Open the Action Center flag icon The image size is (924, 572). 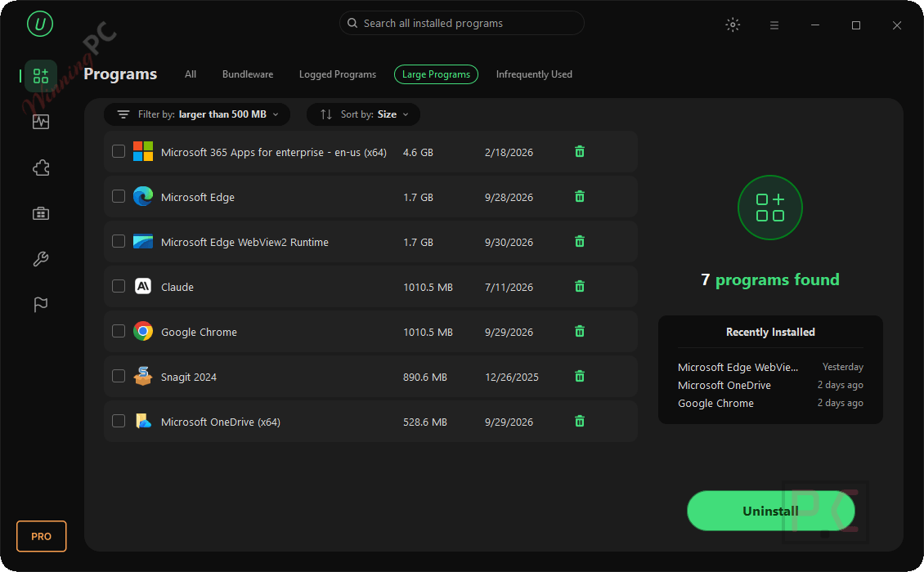tap(41, 304)
